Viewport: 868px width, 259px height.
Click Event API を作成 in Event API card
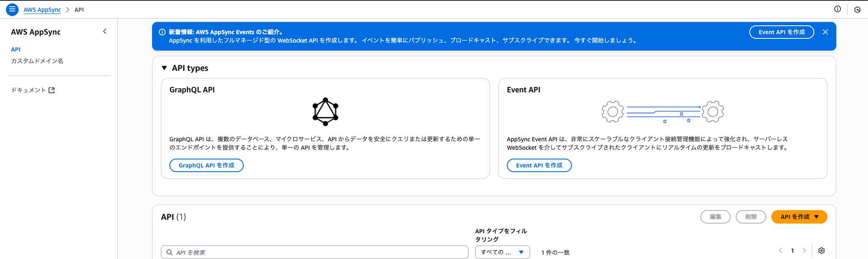pos(539,165)
